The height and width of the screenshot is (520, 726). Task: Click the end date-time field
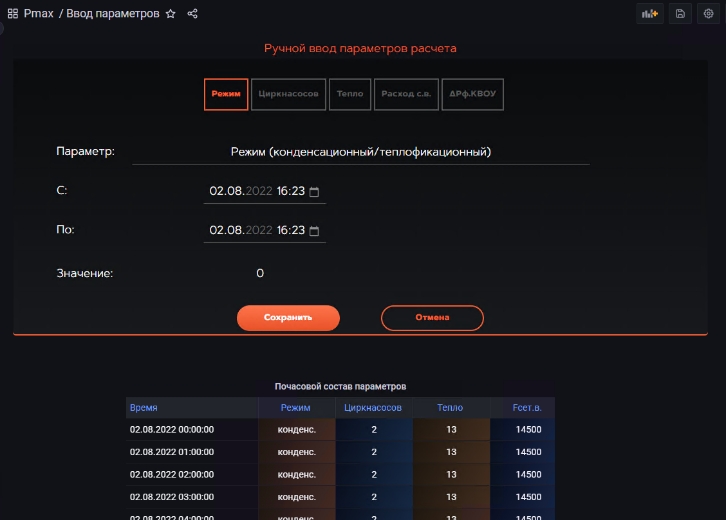click(256, 231)
